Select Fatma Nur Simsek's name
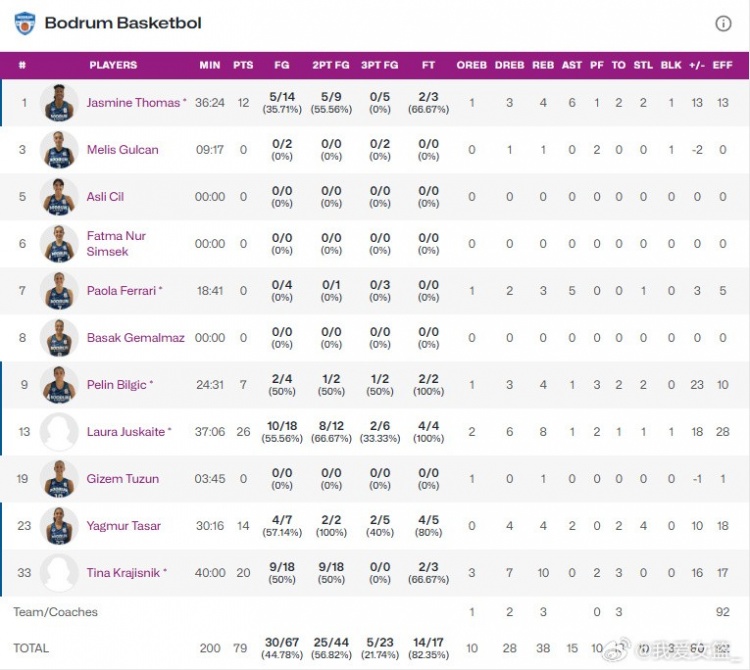The image size is (750, 670). pos(116,244)
